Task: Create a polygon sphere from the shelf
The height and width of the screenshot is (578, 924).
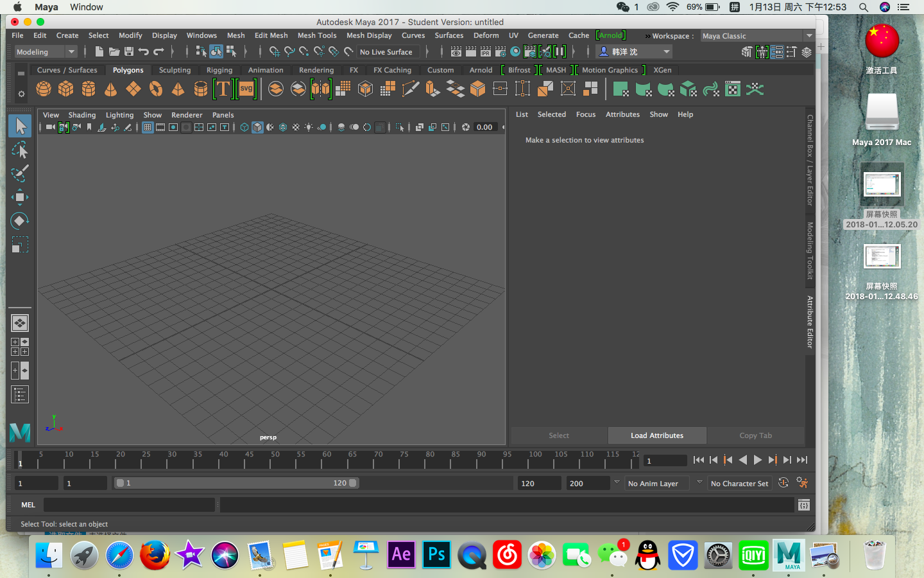Action: 44,89
